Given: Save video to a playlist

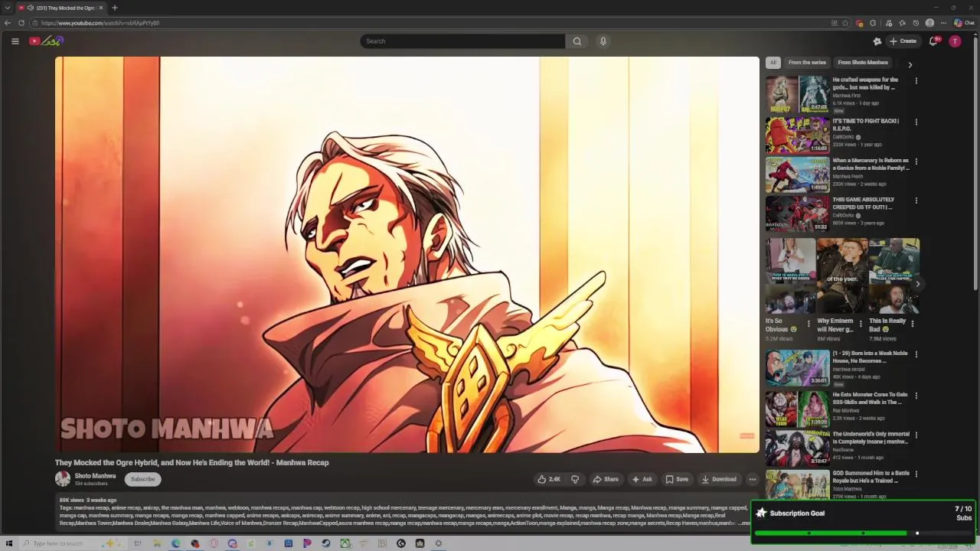Looking at the screenshot, I should click(x=677, y=479).
